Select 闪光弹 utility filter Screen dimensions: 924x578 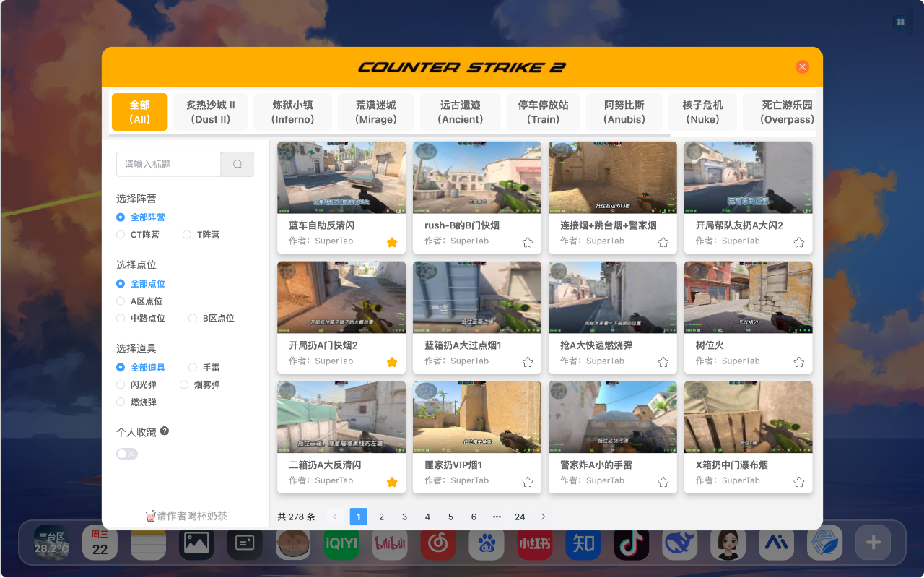coord(136,385)
